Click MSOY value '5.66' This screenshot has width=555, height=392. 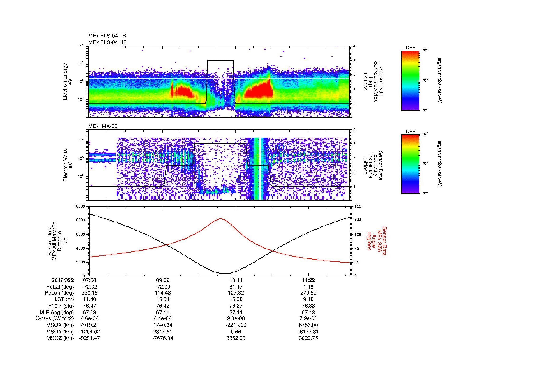(x=236, y=332)
